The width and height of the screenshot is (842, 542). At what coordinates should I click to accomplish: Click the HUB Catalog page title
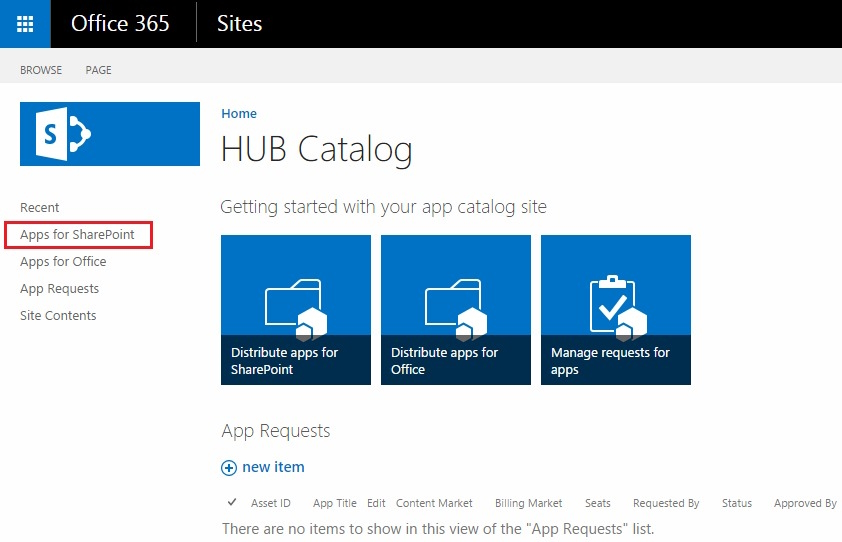click(317, 149)
